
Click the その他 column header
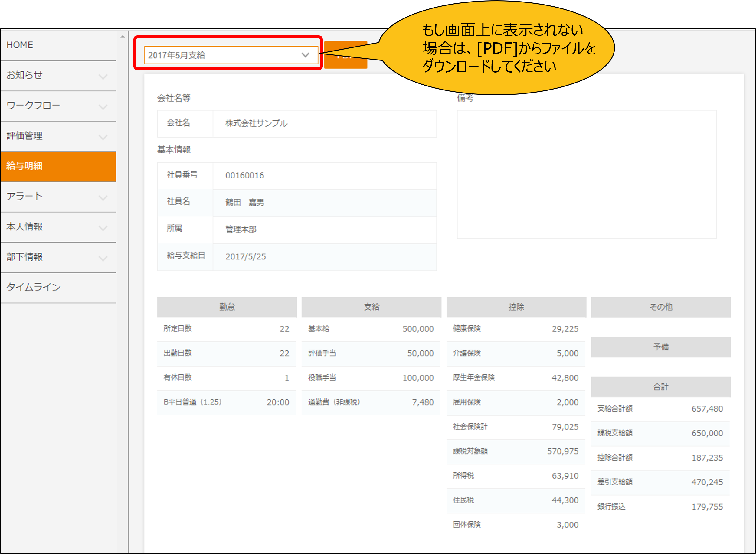(x=660, y=307)
